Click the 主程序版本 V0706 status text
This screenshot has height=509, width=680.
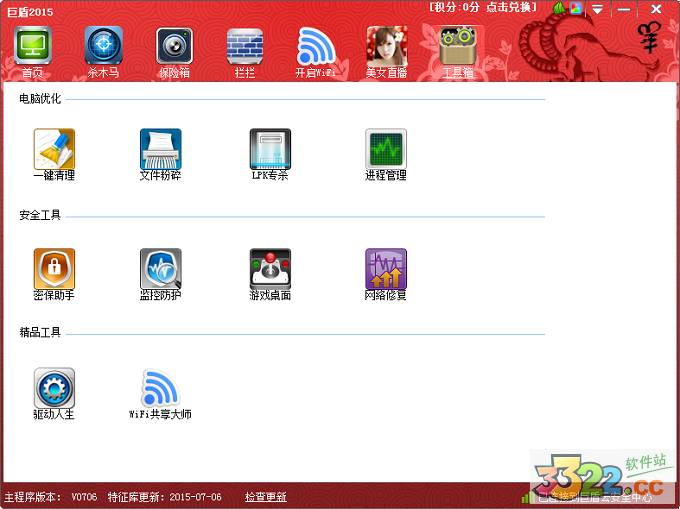(51, 497)
